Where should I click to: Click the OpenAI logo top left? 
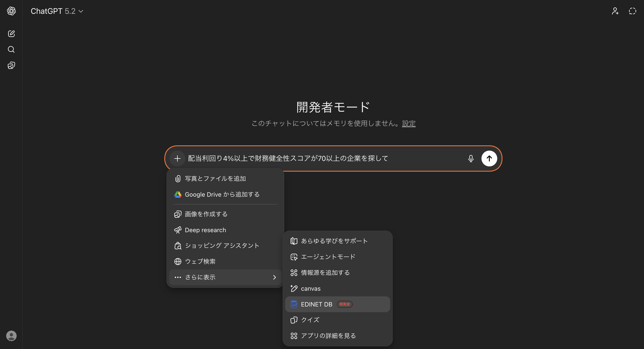(x=11, y=11)
